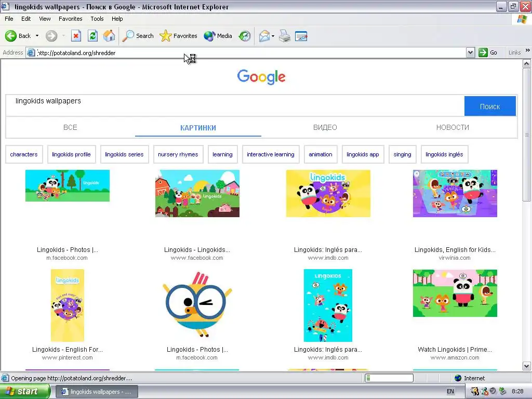Open the Favorites menu
532x399 pixels.
point(71,19)
